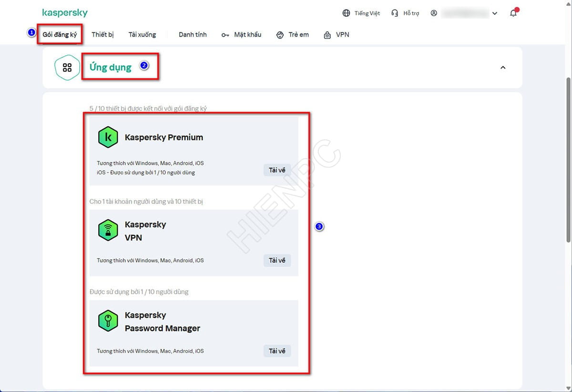Download Kaspersky VPN with Tải về
The height and width of the screenshot is (392, 572).
click(x=277, y=260)
